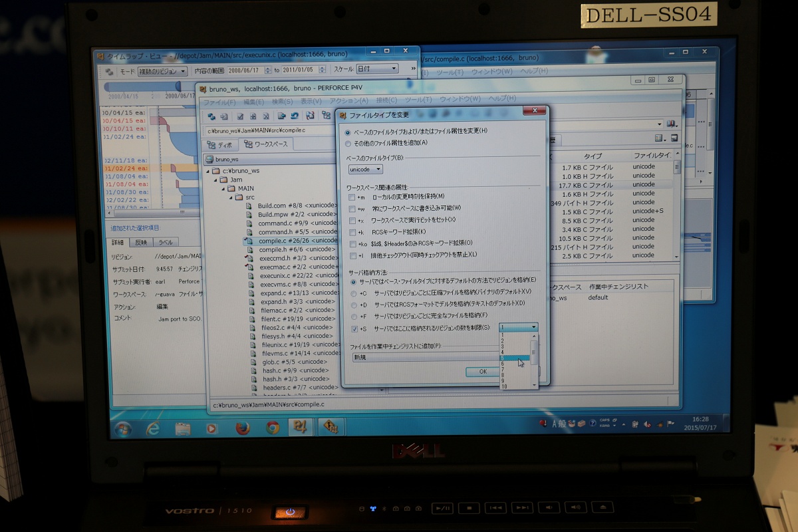This screenshot has height=532, width=798.
Task: Click the first P4V toolbar refresh icon
Action: 211,116
